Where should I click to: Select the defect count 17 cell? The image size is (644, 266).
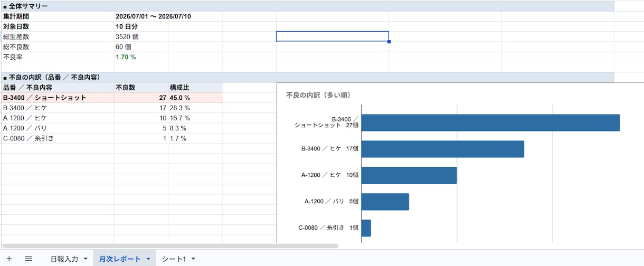click(141, 108)
